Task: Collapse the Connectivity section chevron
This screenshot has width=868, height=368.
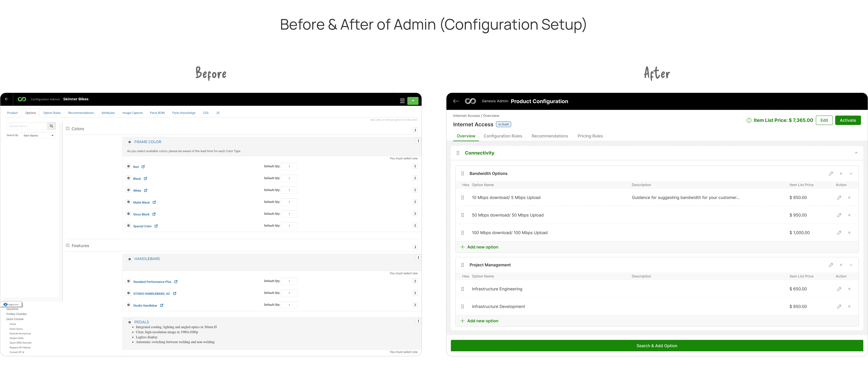Action: (856, 153)
